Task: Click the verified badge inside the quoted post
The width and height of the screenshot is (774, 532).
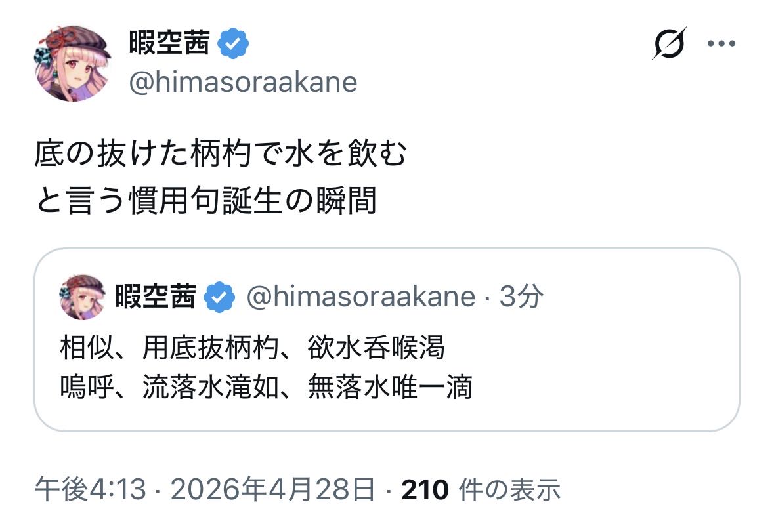Action: 219,298
